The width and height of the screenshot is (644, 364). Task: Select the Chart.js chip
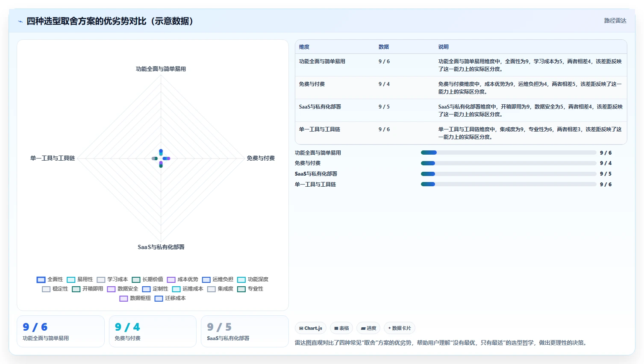[x=311, y=328]
